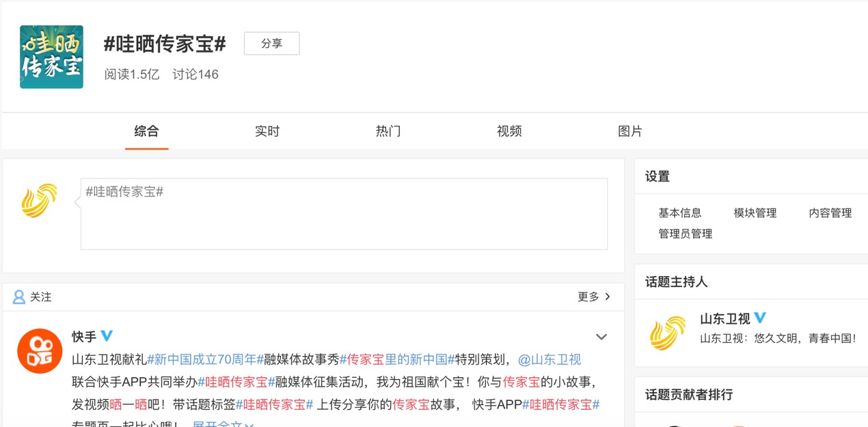868x427 pixels.
Task: Open 模块管理 in settings
Action: (755, 213)
